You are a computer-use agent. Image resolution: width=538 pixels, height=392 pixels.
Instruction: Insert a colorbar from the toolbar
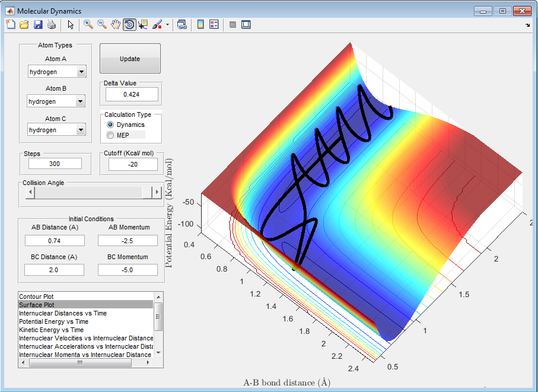coord(200,24)
